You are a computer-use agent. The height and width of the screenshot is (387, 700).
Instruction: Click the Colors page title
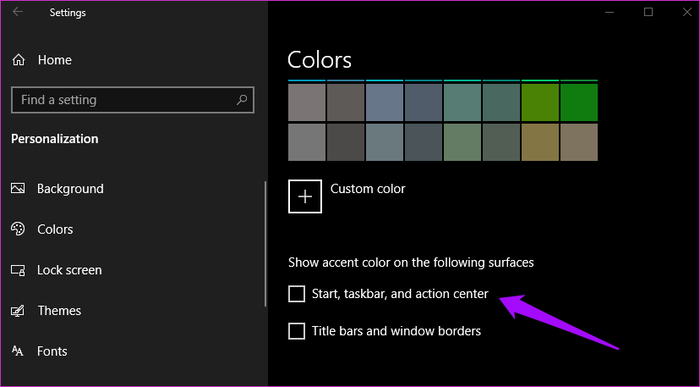319,60
